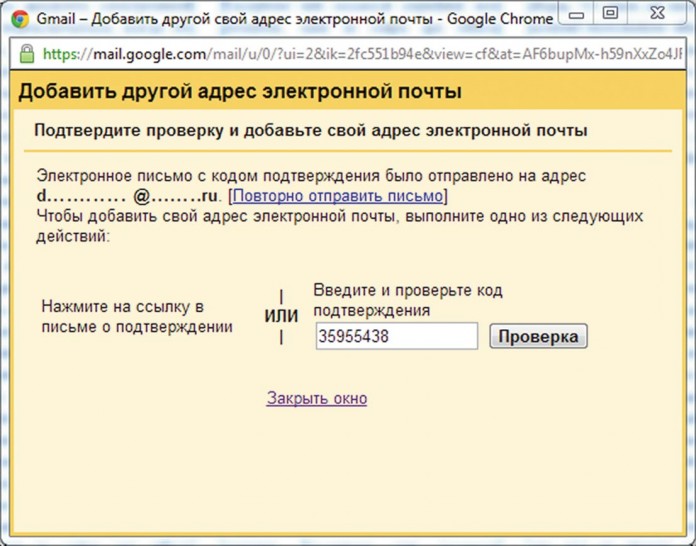Maximize the Gmail popup window

pyautogui.click(x=610, y=14)
